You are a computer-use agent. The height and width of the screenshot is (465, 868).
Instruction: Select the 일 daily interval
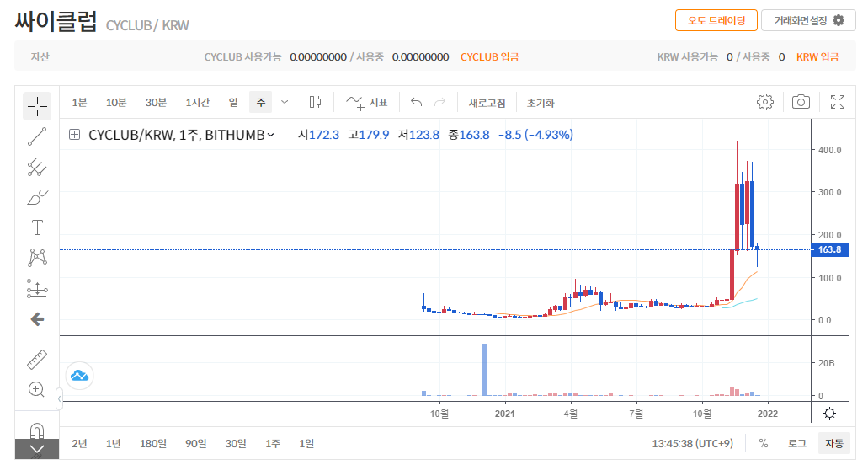tap(233, 103)
